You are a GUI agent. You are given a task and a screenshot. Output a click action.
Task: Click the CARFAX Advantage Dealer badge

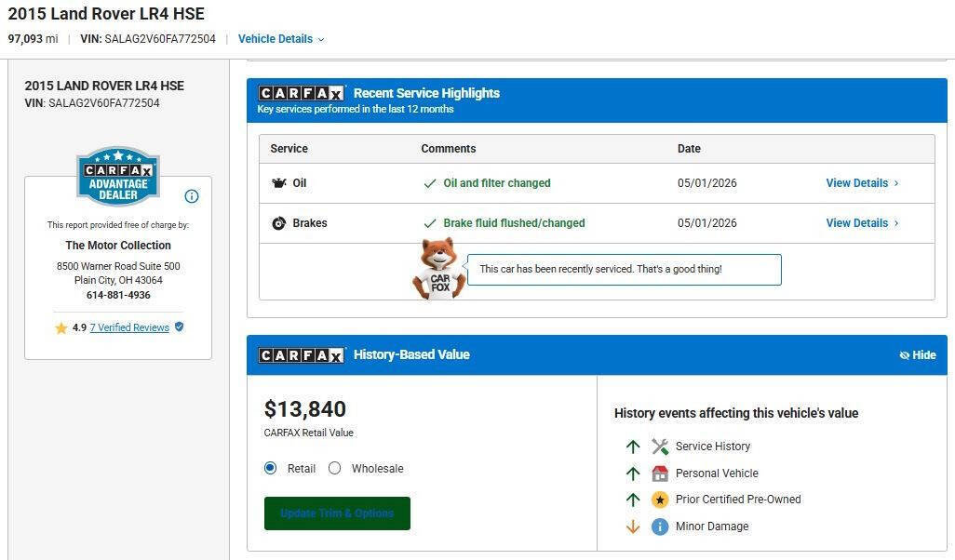point(118,177)
